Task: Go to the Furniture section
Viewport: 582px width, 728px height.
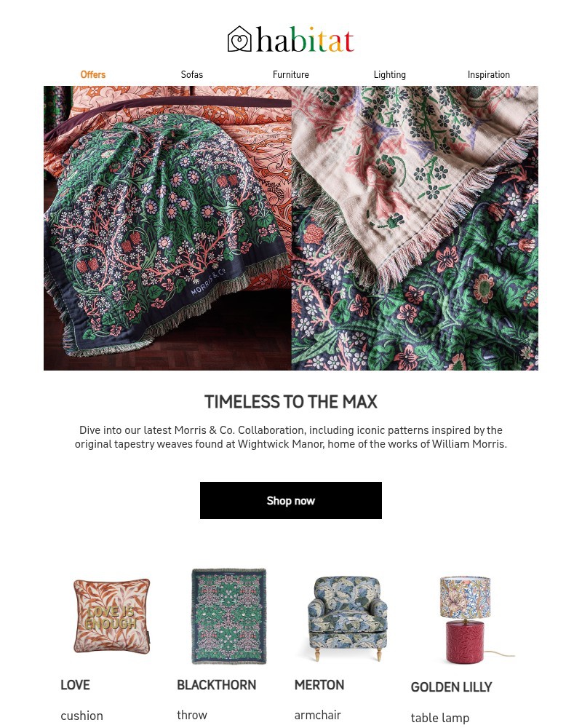Action: [290, 74]
